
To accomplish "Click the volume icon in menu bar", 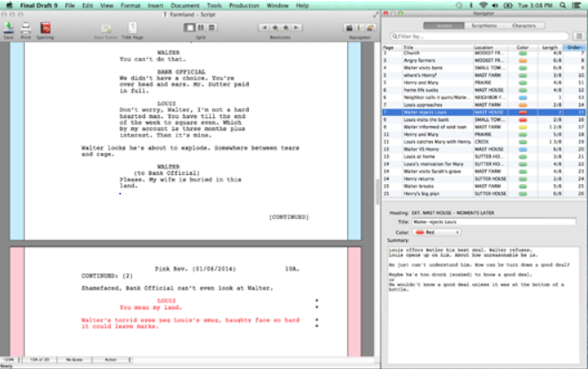I will 495,5.
